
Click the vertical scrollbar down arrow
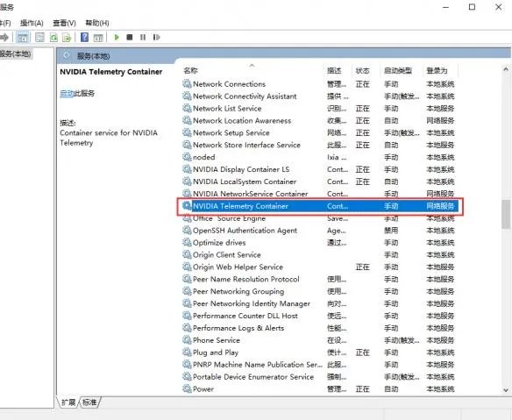506,390
